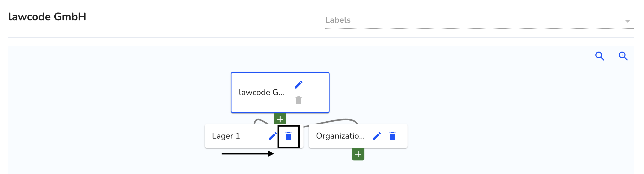Zoom in on the organization chart
644x174 pixels.
point(623,56)
